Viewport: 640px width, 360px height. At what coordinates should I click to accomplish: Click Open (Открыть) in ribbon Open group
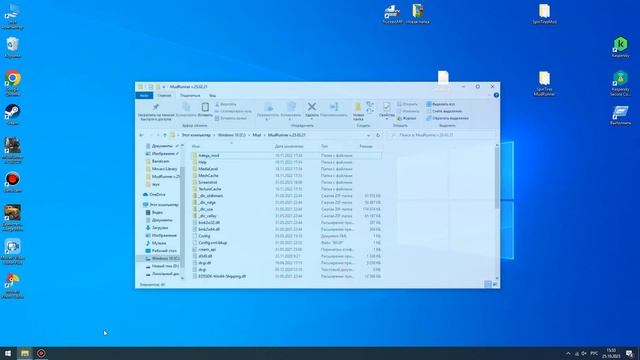pos(407,104)
